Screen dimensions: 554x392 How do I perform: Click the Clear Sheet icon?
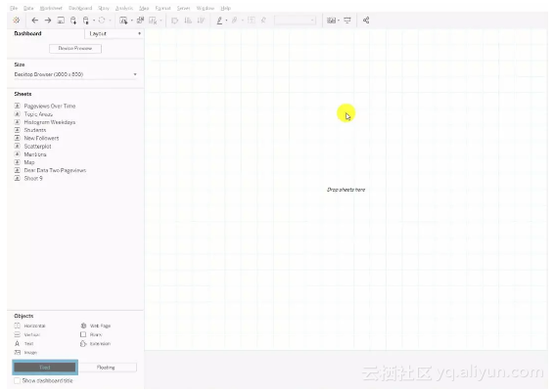point(153,21)
